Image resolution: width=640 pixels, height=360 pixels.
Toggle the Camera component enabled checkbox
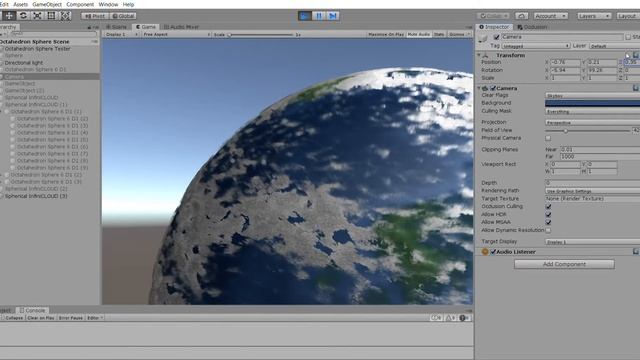tap(493, 88)
